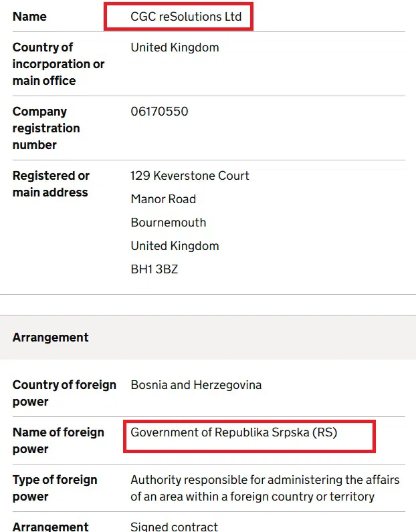This screenshot has width=416, height=532.
Task: Click the Name of foreign power label
Action: pyautogui.click(x=58, y=440)
